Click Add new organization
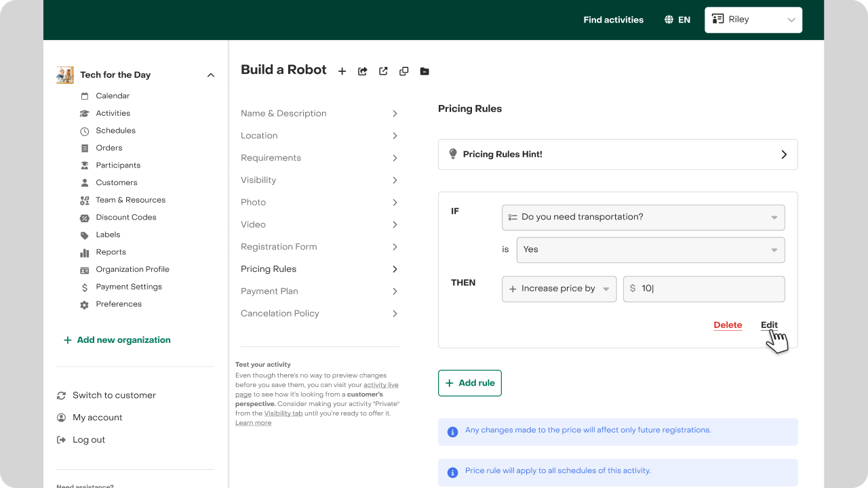Viewport: 868px width, 488px height. pos(117,340)
